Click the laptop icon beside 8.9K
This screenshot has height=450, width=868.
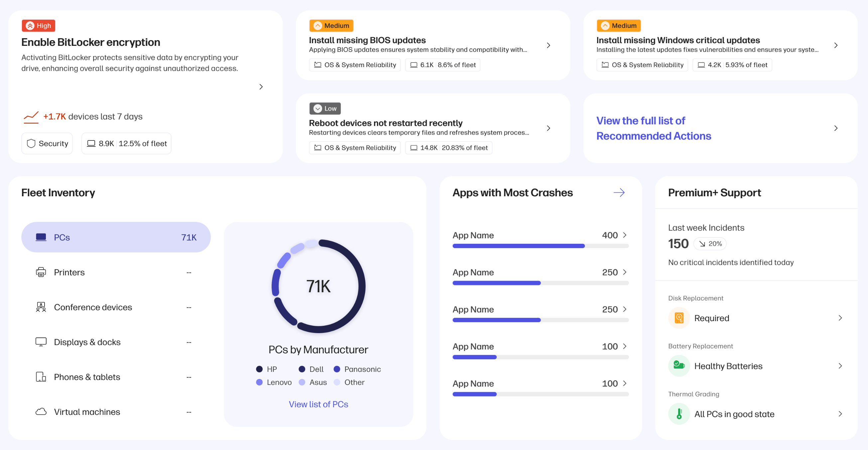click(x=91, y=143)
